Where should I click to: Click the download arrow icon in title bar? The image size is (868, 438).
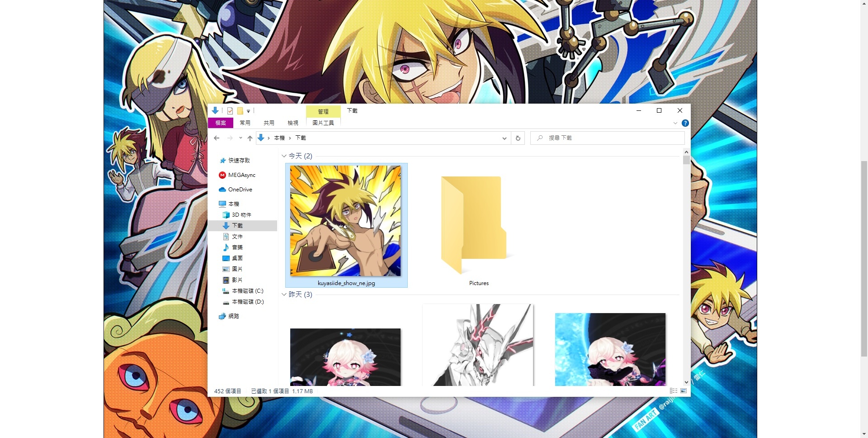[x=215, y=110]
